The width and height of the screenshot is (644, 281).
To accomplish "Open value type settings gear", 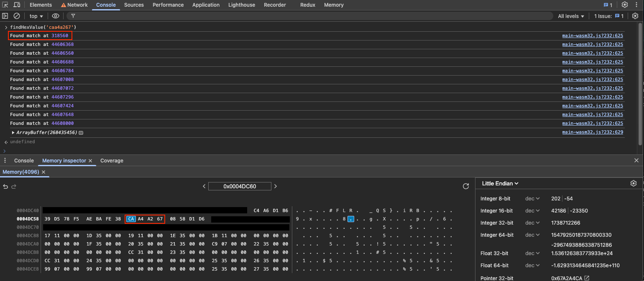I will click(x=634, y=183).
